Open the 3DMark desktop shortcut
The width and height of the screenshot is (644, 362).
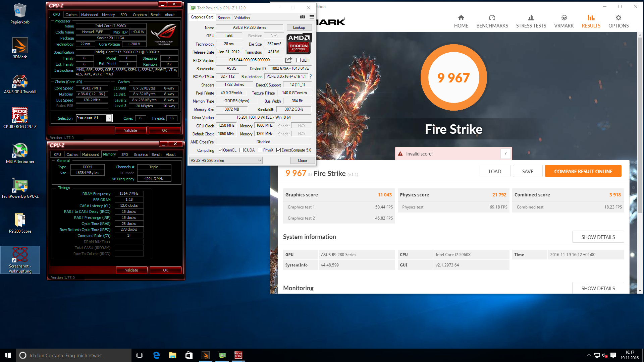[x=20, y=49]
